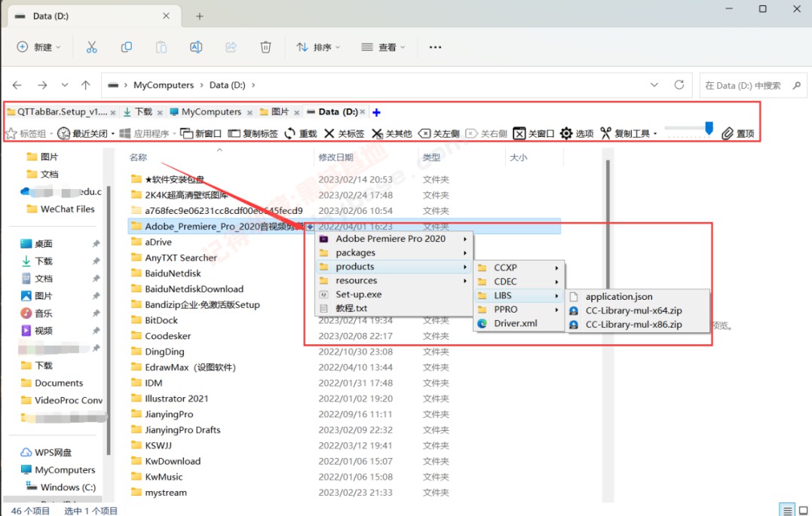The image size is (812, 516).
Task: Select Set-up.exe in popup menu
Action: point(394,295)
